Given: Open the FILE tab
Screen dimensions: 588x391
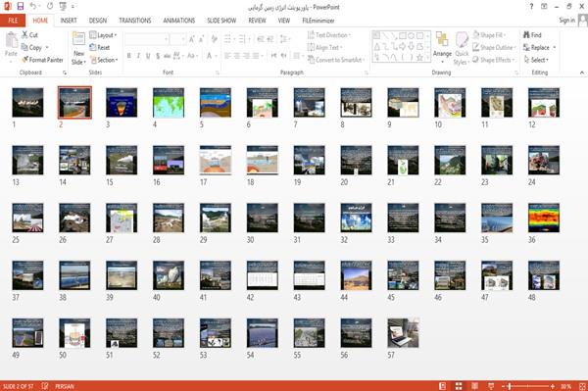Looking at the screenshot, I should pyautogui.click(x=13, y=21).
